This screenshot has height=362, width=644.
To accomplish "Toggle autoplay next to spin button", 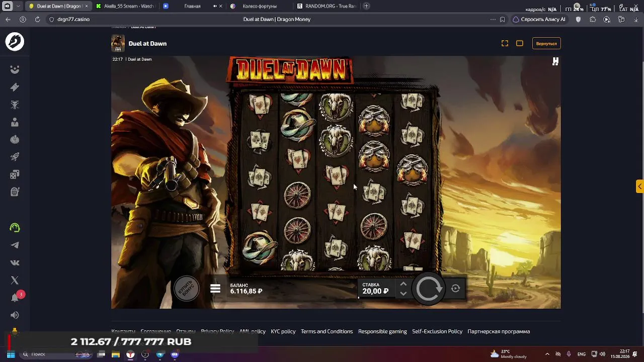I will click(455, 289).
